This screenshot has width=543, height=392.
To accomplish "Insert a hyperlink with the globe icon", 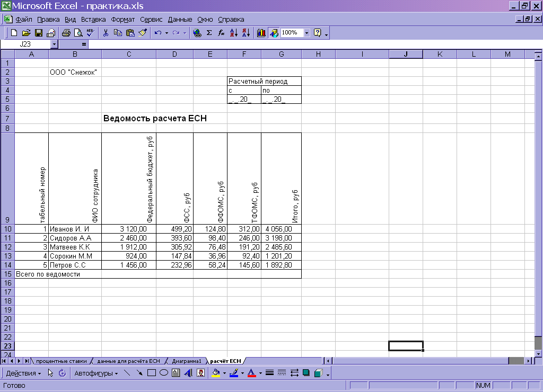I will pos(197,33).
